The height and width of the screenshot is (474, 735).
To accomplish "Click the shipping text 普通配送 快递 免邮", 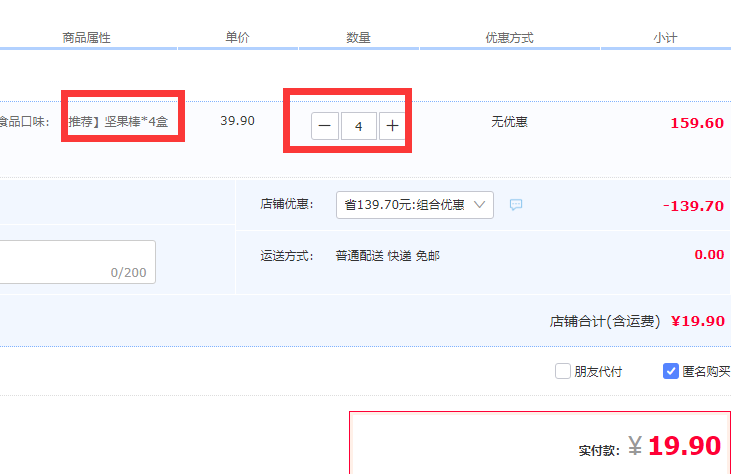I will coord(388,256).
